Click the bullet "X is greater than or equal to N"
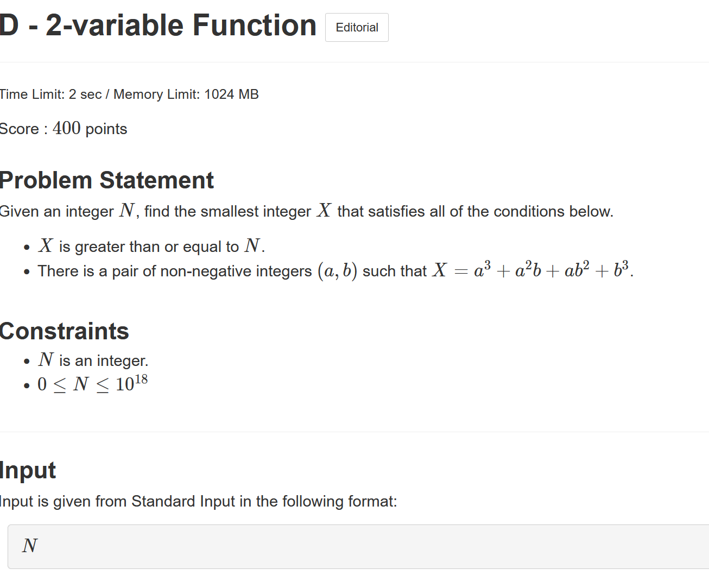The height and width of the screenshot is (588, 709). [x=151, y=246]
